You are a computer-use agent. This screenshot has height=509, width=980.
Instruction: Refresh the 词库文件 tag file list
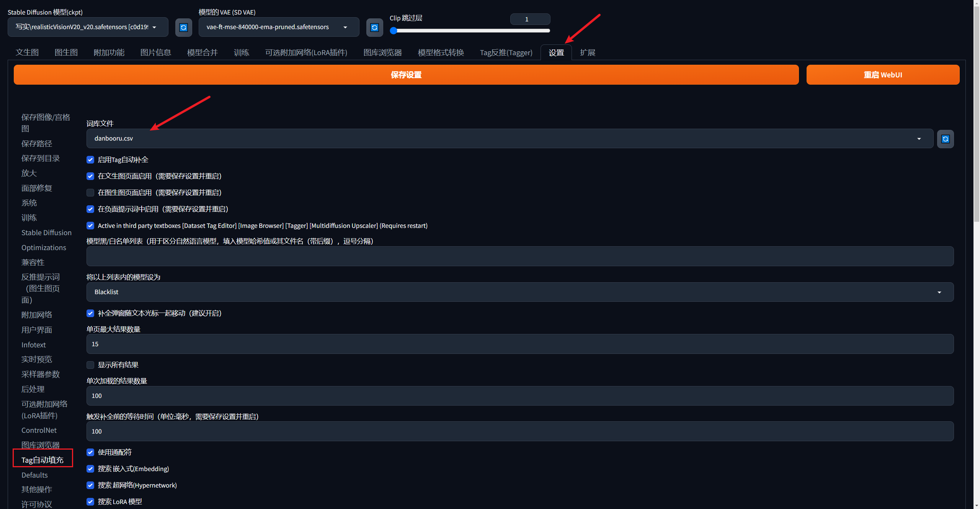pos(945,139)
